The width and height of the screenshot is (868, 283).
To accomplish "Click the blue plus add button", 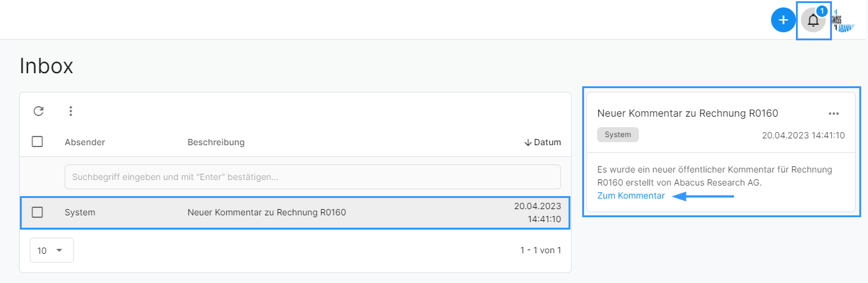I will click(x=783, y=20).
